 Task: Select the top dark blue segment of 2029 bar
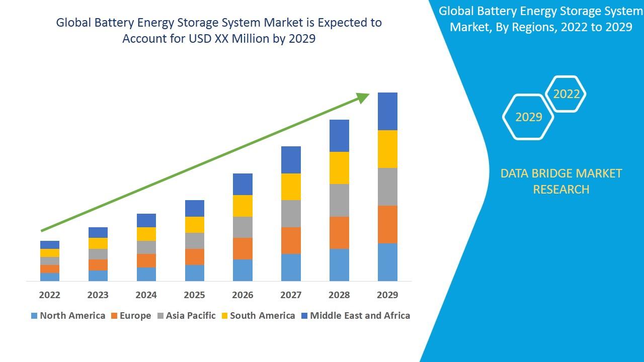click(387, 111)
